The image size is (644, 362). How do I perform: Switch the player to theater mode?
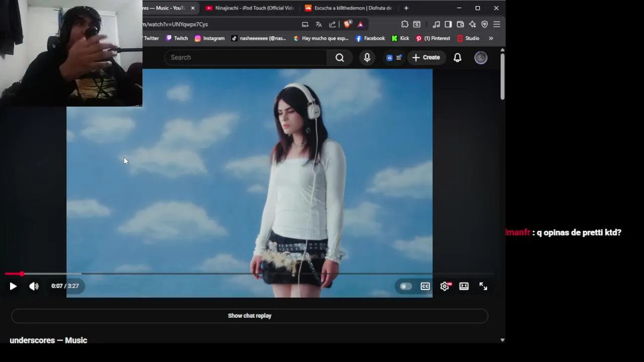click(464, 286)
